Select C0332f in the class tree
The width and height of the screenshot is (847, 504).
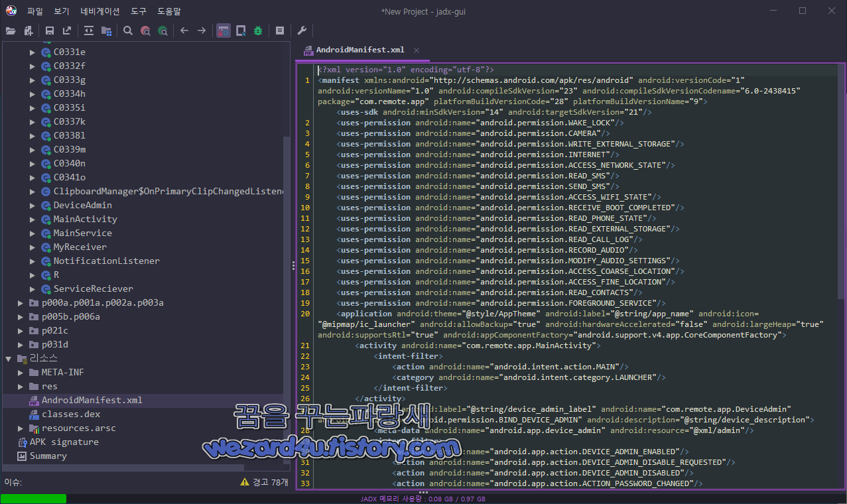tap(69, 66)
